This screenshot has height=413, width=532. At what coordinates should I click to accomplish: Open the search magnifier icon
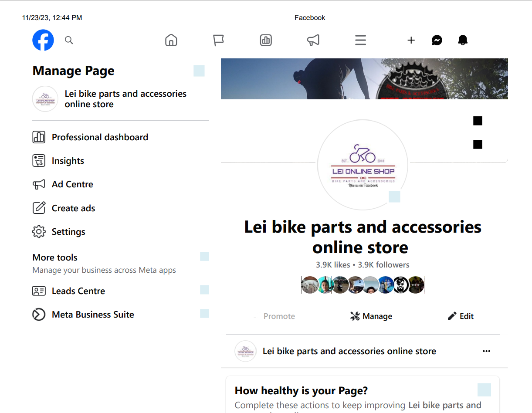(69, 40)
